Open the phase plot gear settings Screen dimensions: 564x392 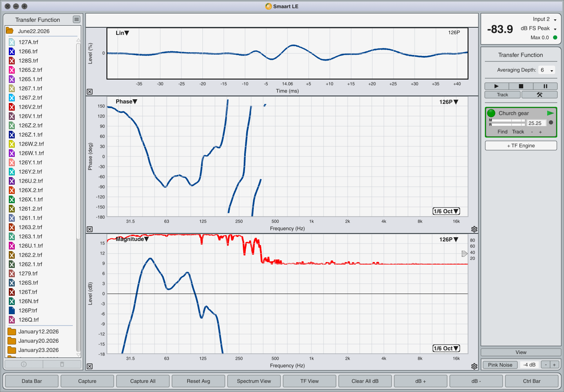474,229
